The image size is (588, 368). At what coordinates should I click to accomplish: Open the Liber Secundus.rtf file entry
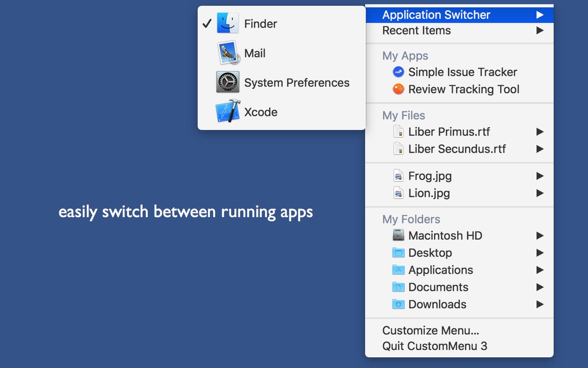coord(459,149)
